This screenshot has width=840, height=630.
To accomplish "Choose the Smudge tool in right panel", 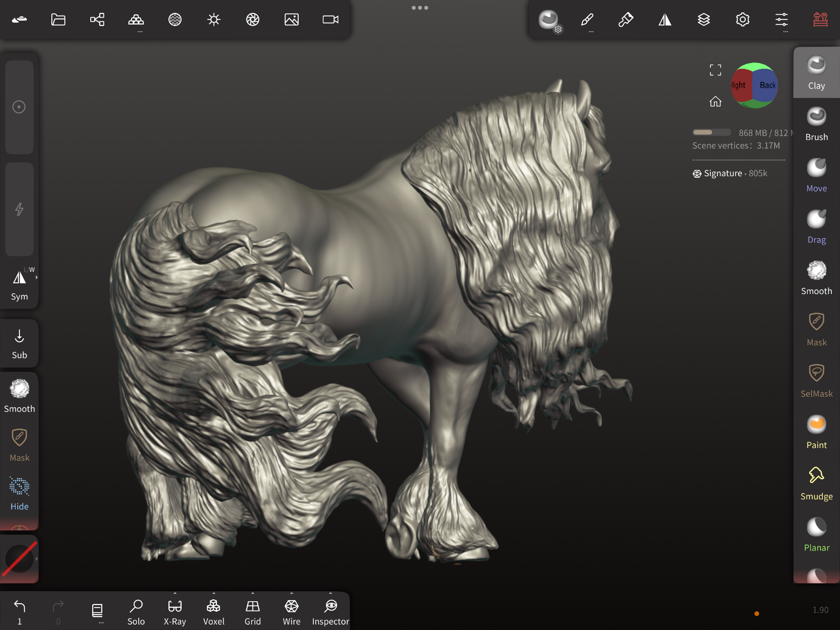I will [816, 483].
